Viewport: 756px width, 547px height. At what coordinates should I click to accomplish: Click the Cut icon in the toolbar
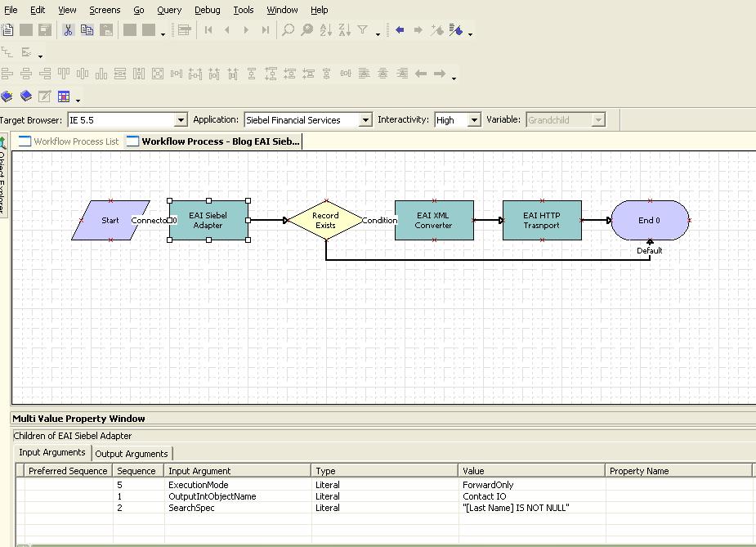(x=68, y=29)
